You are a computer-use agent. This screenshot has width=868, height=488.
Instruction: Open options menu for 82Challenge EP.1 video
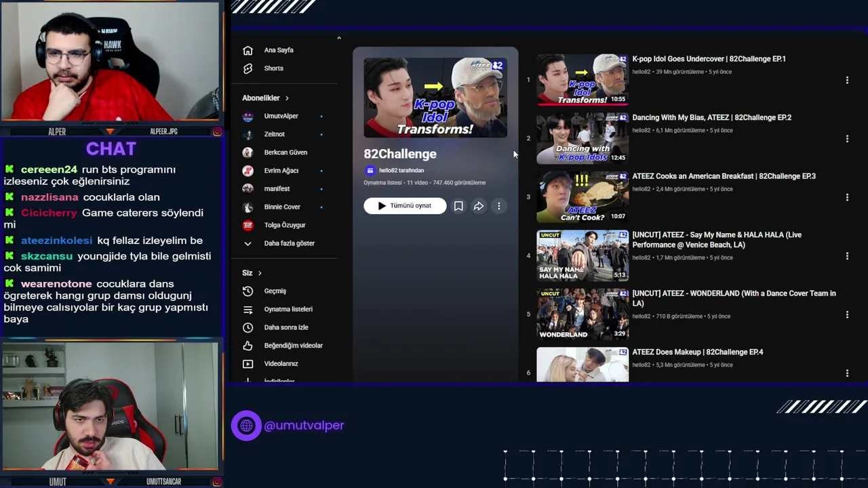(847, 80)
